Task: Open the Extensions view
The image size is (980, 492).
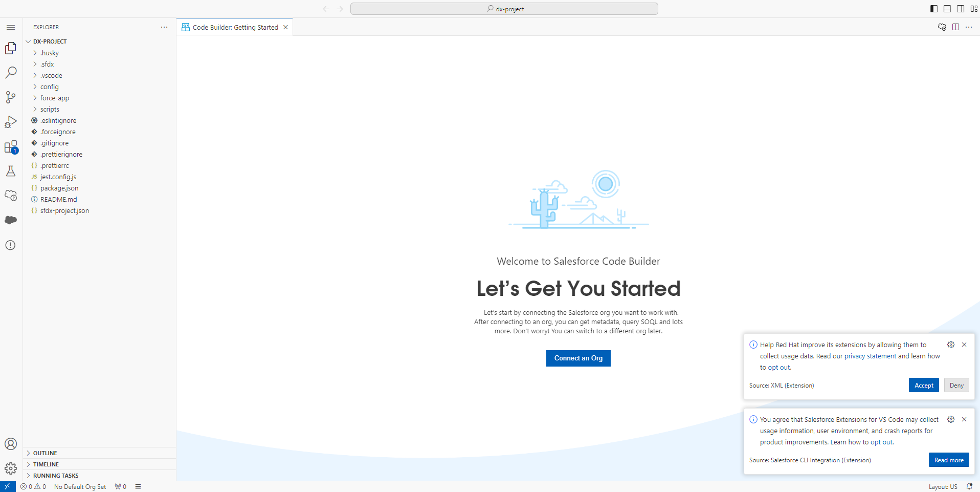Action: tap(11, 147)
